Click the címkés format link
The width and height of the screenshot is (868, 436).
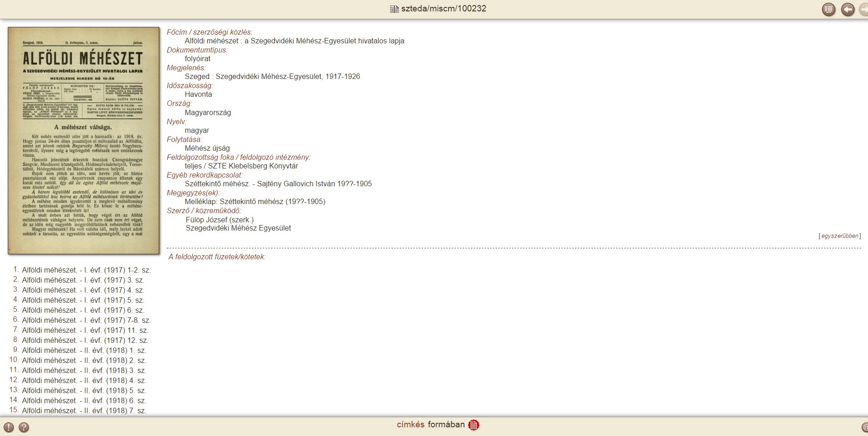tap(411, 425)
